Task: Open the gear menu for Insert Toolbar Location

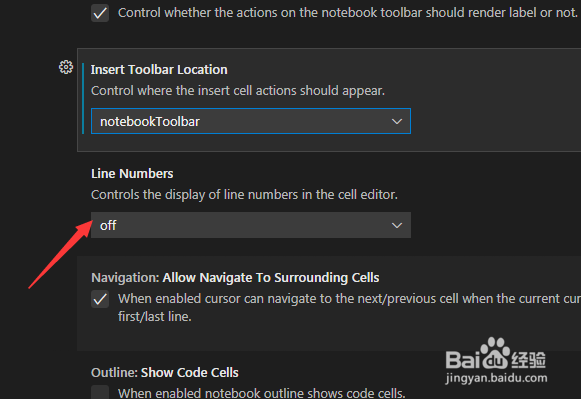Action: pyautogui.click(x=66, y=67)
